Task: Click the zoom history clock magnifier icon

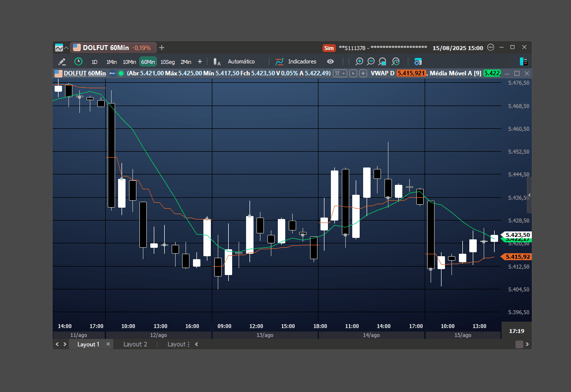Action: click(x=395, y=61)
